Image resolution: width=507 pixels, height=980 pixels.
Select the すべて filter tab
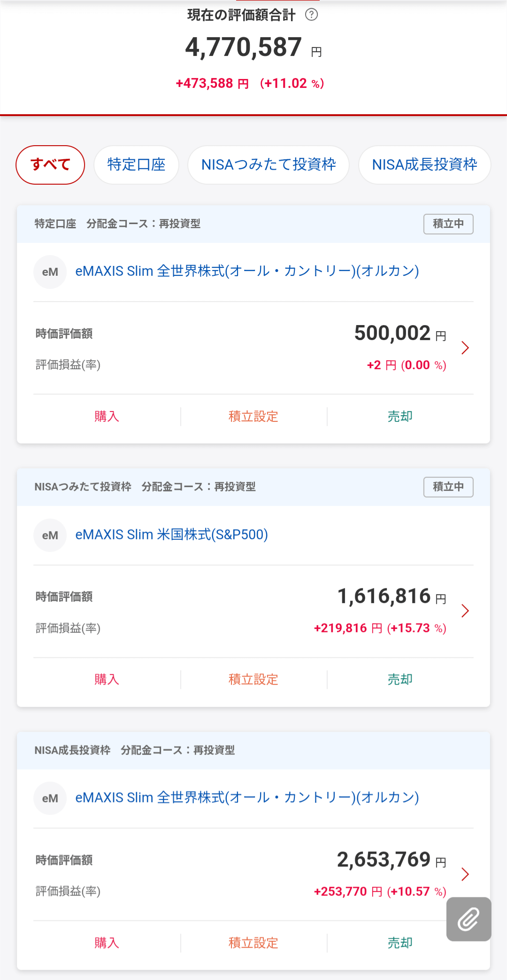pos(50,165)
